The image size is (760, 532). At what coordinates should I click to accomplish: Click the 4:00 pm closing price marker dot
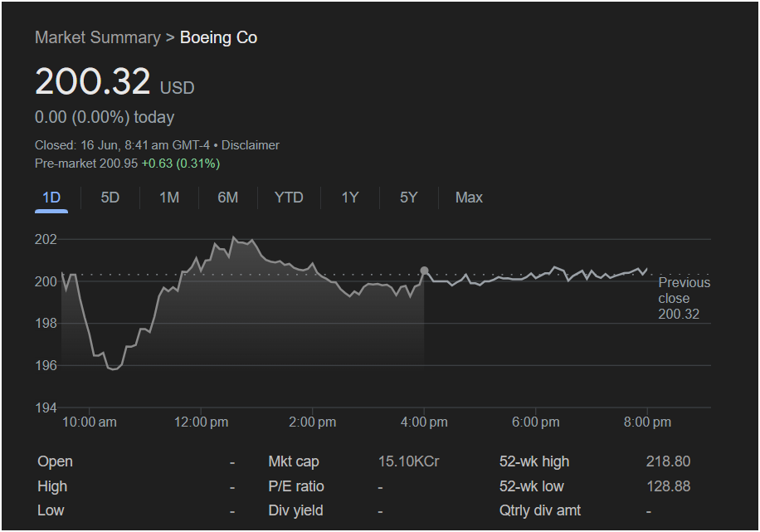point(424,271)
